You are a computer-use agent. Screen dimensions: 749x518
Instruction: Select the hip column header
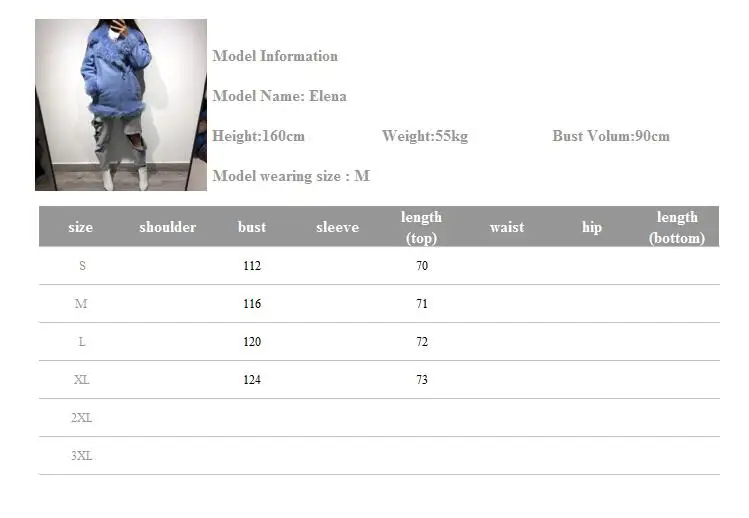click(592, 227)
